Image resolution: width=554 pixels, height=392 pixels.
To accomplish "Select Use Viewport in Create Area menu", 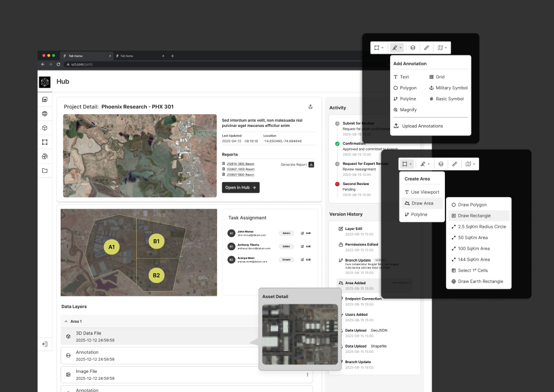I will click(x=422, y=193).
